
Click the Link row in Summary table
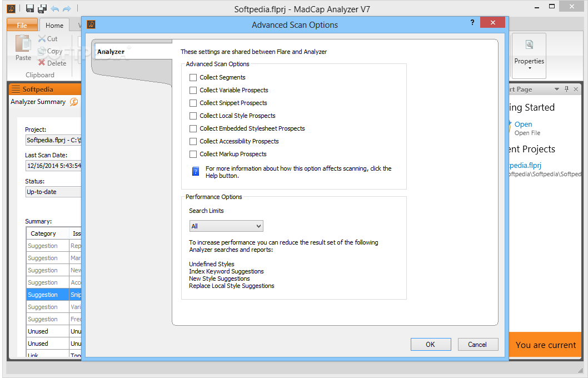(54, 354)
